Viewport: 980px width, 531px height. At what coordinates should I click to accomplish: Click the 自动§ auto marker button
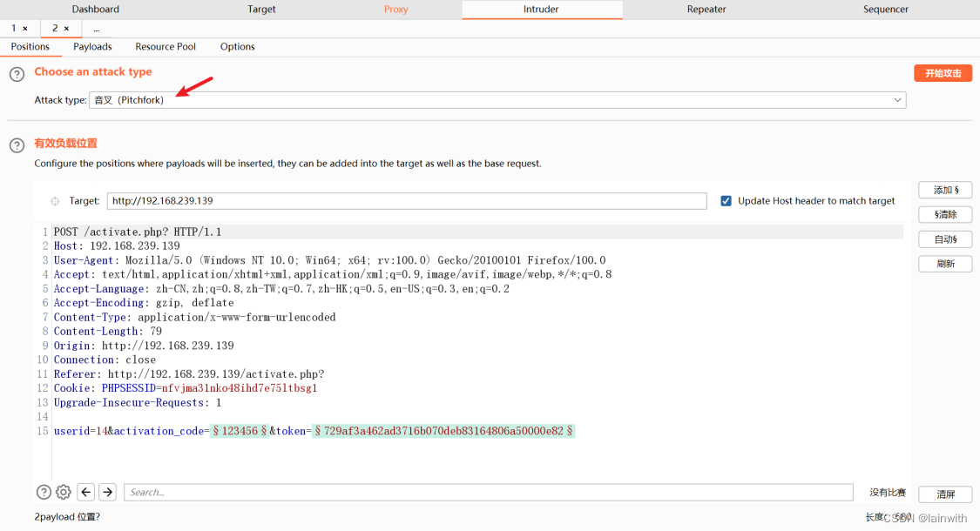946,239
